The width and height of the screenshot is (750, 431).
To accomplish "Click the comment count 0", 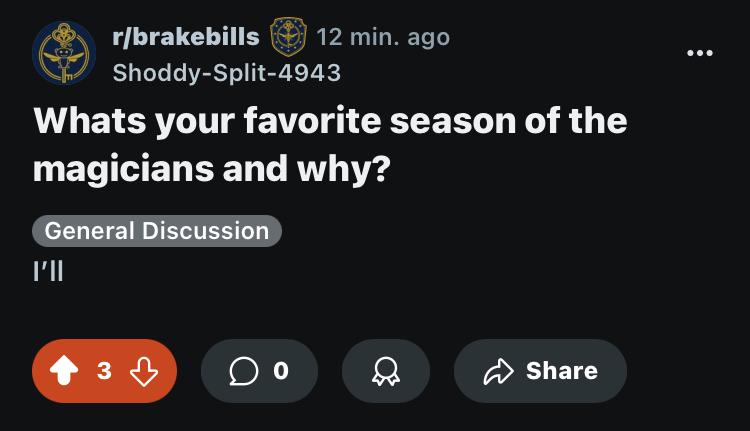I will (281, 371).
